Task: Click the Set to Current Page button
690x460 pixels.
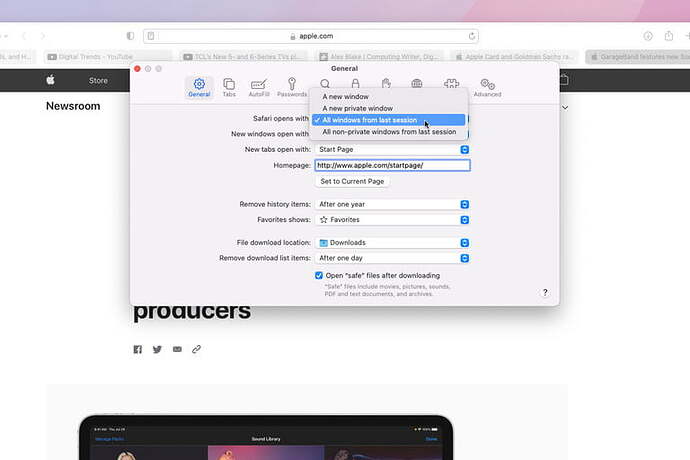Action: (x=352, y=181)
